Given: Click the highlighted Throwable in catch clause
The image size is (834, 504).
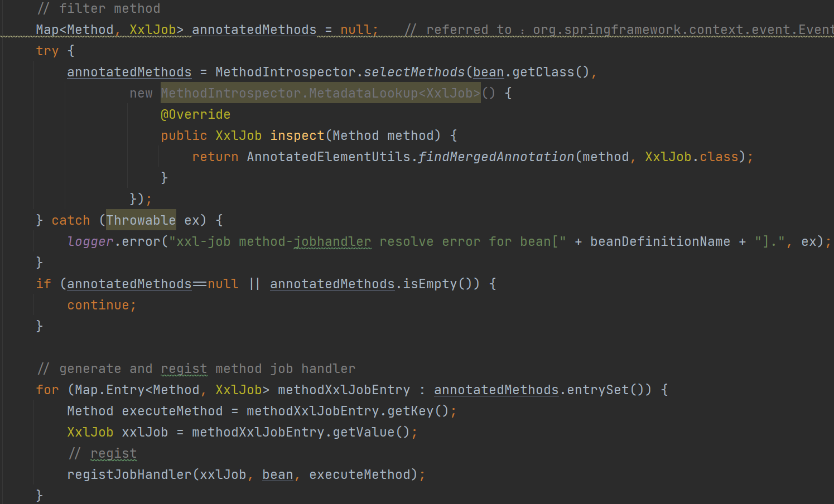Looking at the screenshot, I should (141, 220).
